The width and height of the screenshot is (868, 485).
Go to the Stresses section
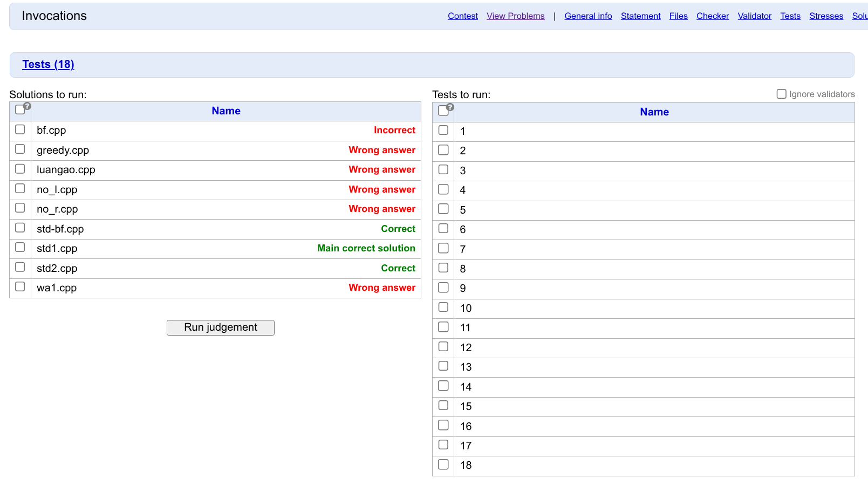pyautogui.click(x=826, y=16)
